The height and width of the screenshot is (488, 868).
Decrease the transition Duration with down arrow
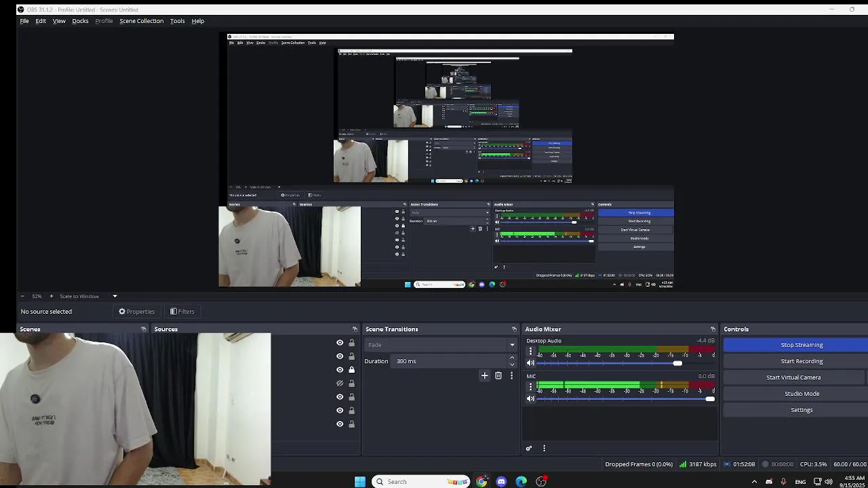tap(512, 364)
